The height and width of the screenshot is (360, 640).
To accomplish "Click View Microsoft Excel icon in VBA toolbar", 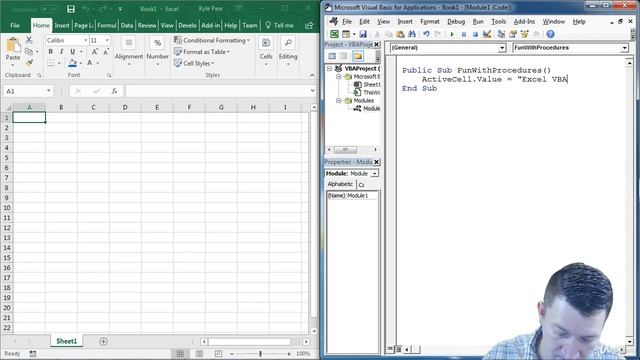I will click(x=334, y=34).
